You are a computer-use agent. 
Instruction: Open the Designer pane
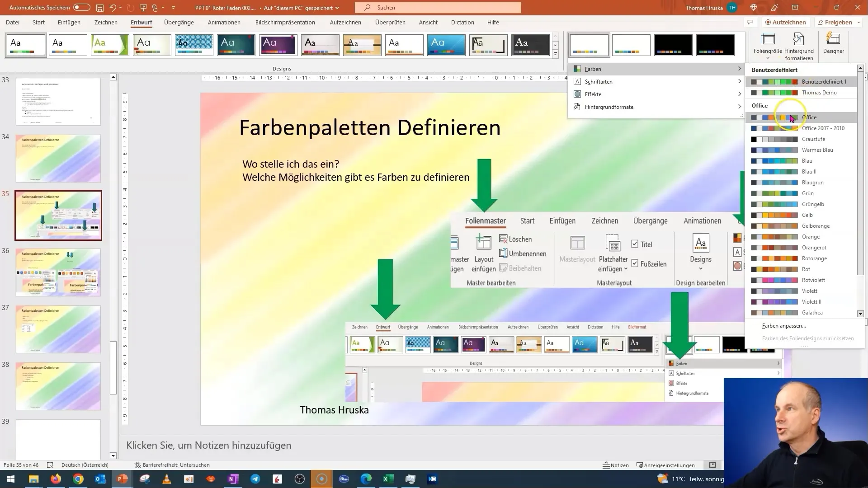(x=833, y=43)
